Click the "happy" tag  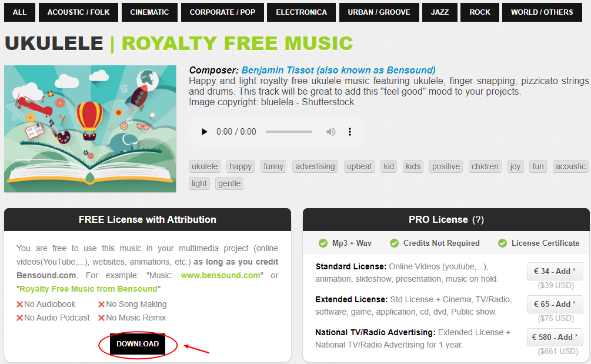pyautogui.click(x=241, y=166)
